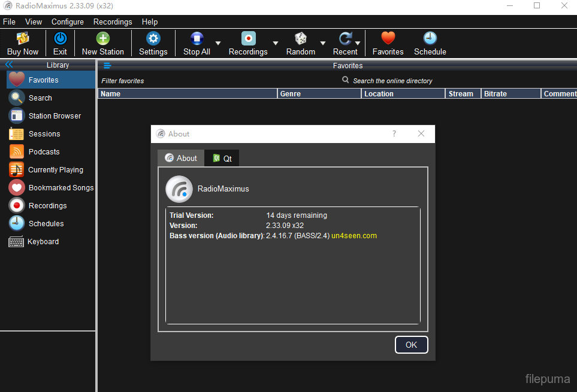577x392 pixels.
Task: Select Currently Playing in the sidebar
Action: [56, 170]
